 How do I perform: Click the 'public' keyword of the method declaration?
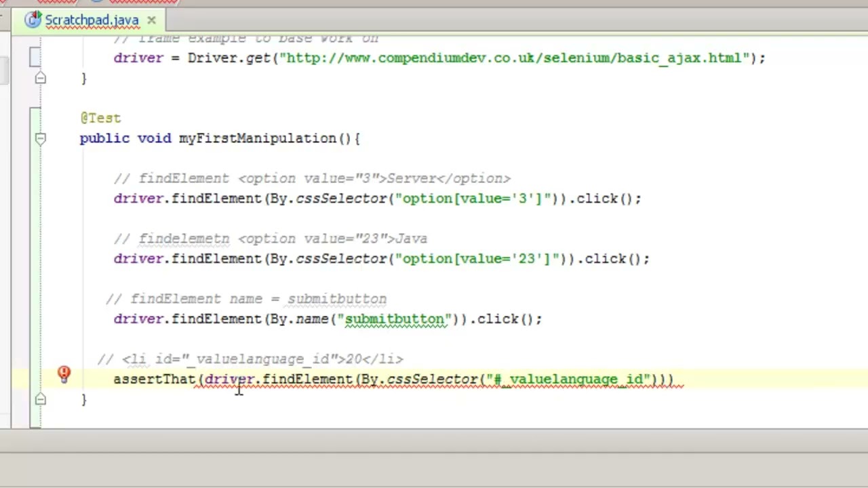pos(104,138)
